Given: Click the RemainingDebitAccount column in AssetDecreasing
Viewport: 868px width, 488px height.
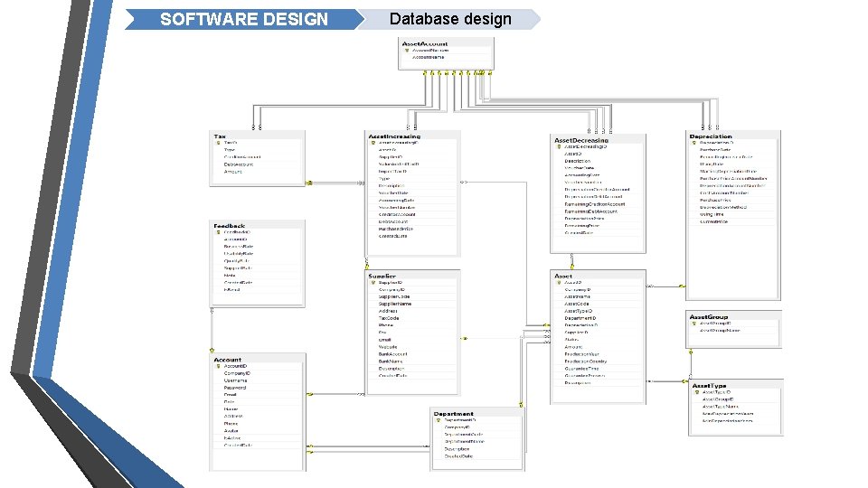Looking at the screenshot, I should 590,211.
